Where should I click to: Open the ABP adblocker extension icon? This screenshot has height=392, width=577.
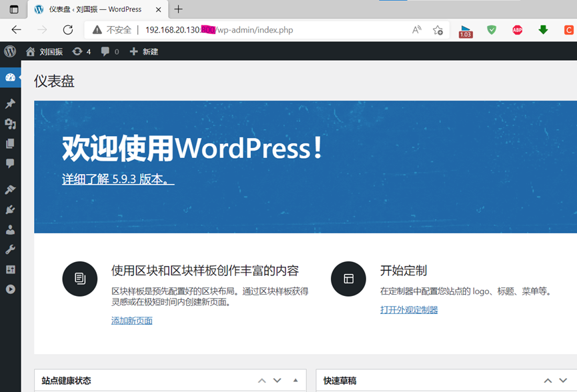coord(517,30)
